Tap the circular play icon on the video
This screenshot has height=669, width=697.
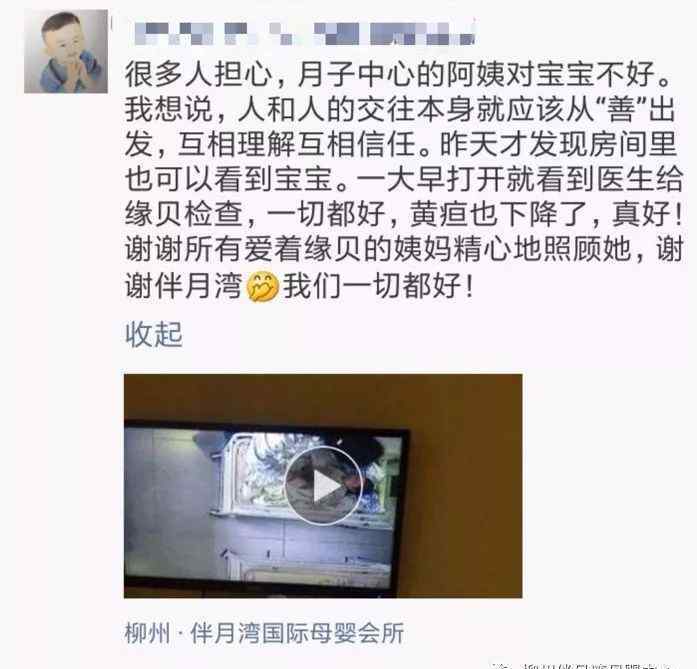pos(324,486)
